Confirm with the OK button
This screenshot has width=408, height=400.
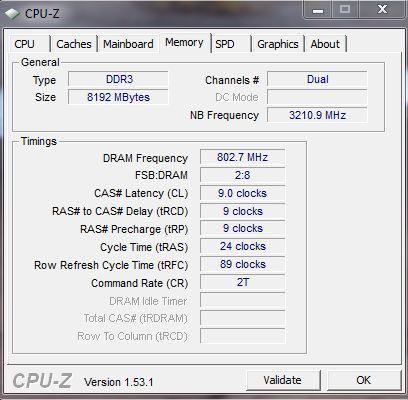pyautogui.click(x=364, y=380)
